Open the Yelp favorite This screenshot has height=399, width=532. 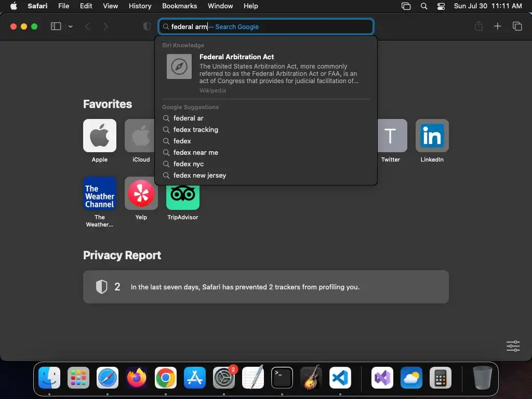[x=141, y=193]
